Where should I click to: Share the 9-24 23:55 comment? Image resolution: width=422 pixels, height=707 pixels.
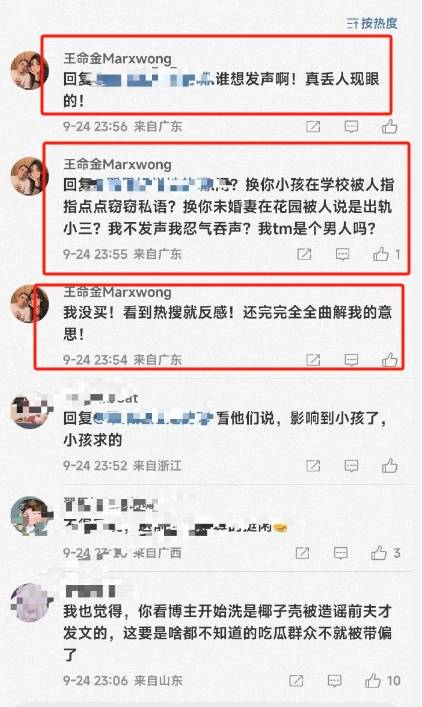tap(304, 254)
